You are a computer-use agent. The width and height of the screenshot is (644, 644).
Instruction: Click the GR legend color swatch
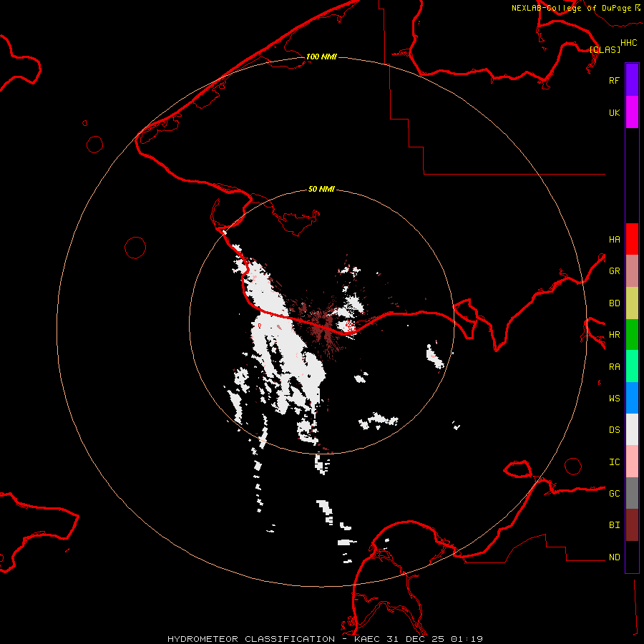pos(632,271)
